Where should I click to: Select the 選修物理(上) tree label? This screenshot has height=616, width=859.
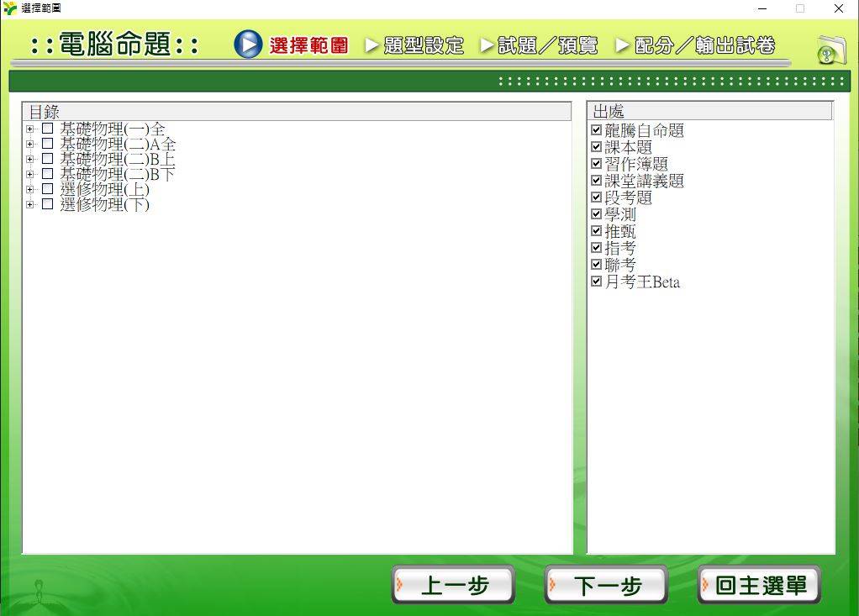[104, 189]
